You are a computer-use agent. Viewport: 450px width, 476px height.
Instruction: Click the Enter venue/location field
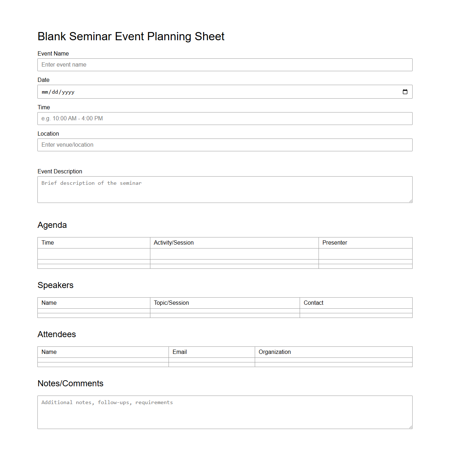[224, 145]
